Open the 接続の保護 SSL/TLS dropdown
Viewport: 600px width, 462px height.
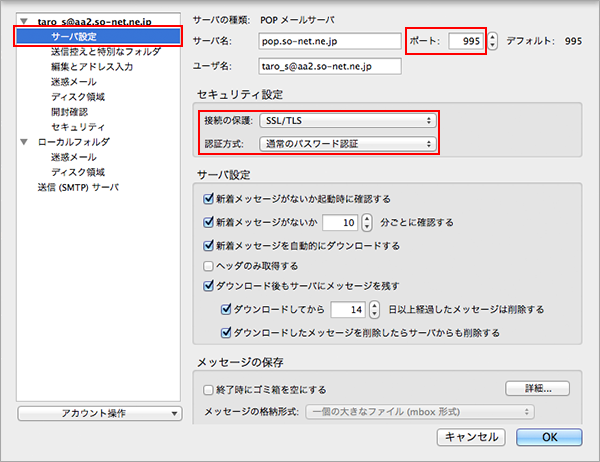coord(346,120)
